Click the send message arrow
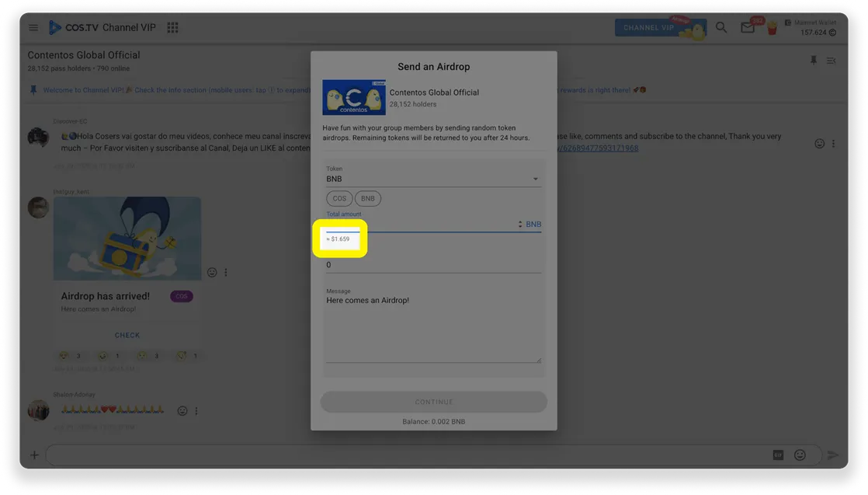 (x=832, y=455)
